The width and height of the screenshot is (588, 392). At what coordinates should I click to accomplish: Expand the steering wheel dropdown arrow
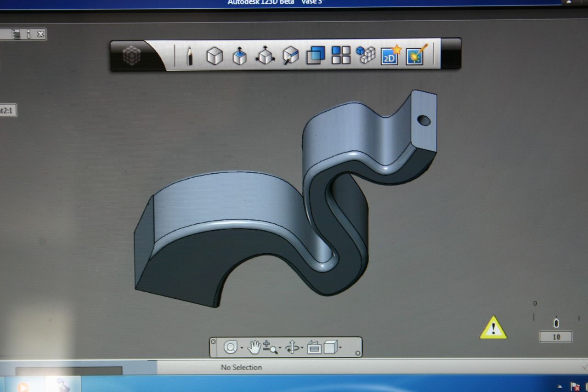(242, 349)
